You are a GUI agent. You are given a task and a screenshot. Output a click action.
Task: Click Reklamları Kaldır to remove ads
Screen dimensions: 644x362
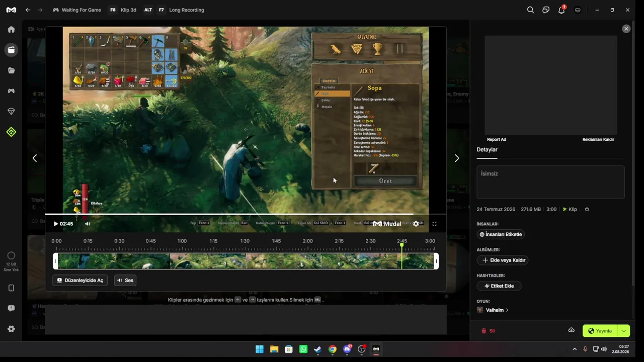tap(598, 139)
